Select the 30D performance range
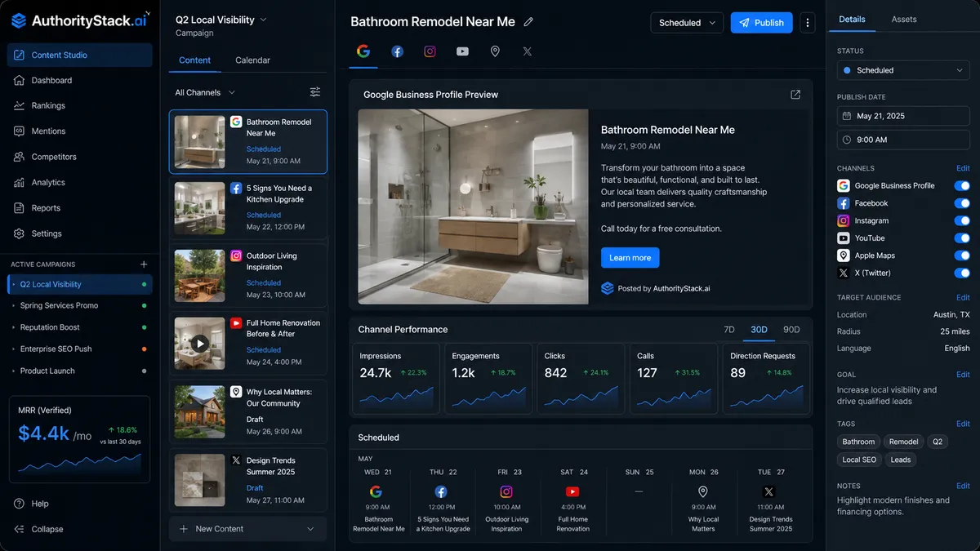Viewport: 980px width, 551px height. [x=759, y=330]
